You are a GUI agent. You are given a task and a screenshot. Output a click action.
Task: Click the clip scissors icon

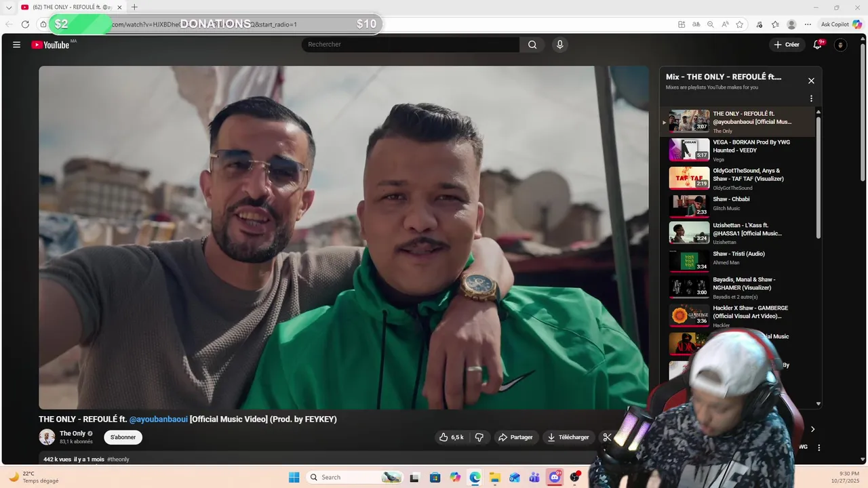[607, 437]
